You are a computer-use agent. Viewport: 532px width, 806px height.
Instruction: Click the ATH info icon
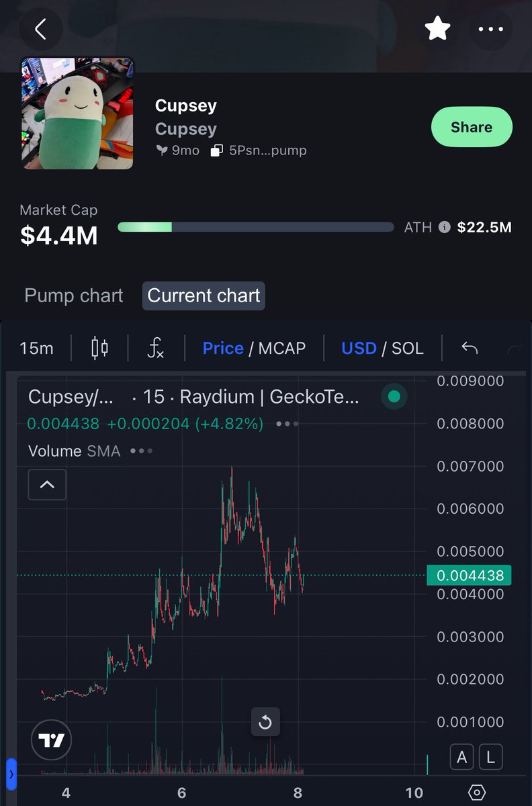444,228
